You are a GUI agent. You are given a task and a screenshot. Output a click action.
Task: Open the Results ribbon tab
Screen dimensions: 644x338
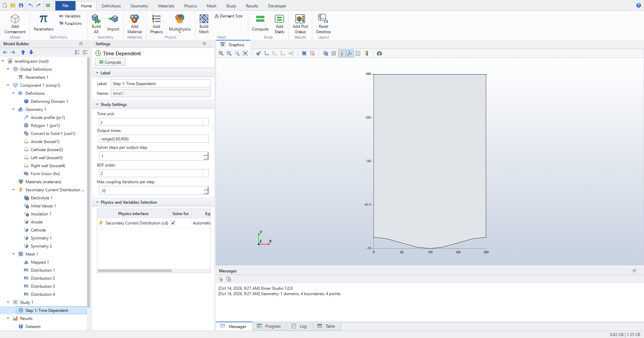pos(252,6)
